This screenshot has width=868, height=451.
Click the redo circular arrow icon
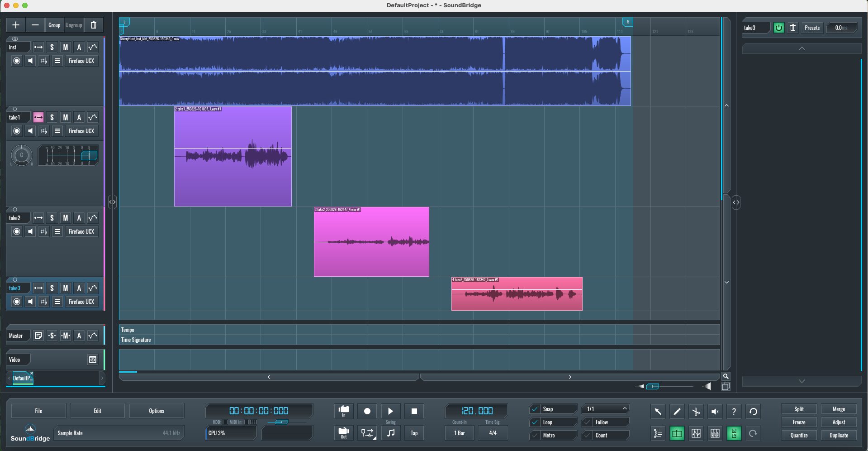[x=753, y=433]
